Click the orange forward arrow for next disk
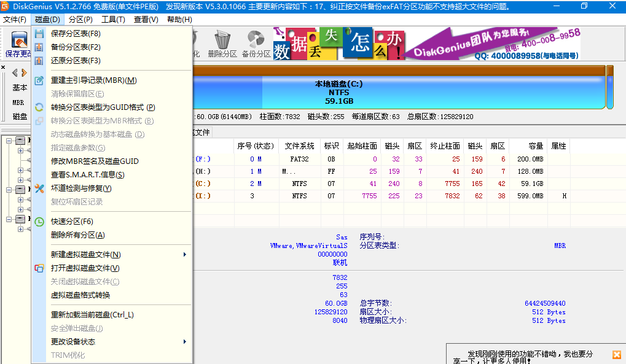This screenshot has width=626, height=364. 25,73
